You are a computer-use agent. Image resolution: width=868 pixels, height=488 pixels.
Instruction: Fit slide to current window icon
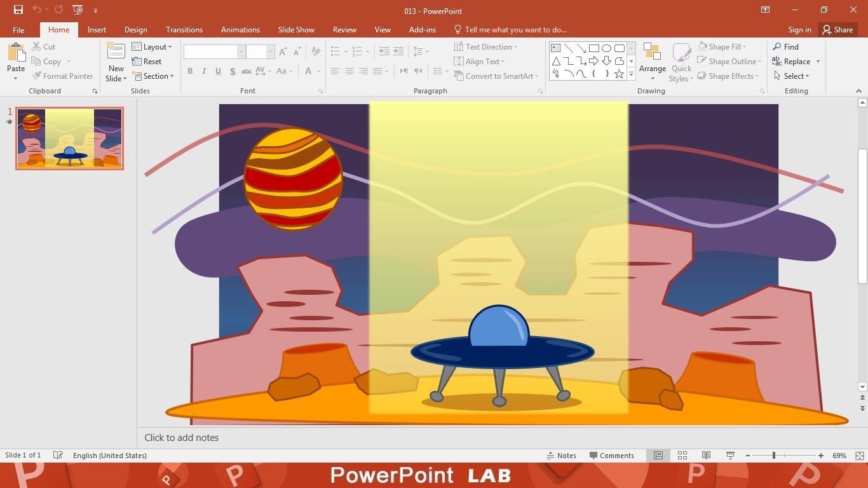859,456
